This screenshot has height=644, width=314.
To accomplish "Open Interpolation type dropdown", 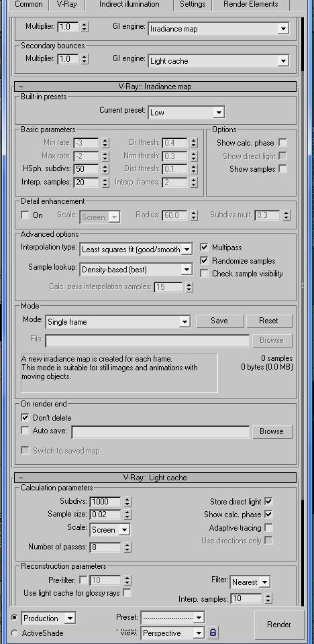I will 136,249.
